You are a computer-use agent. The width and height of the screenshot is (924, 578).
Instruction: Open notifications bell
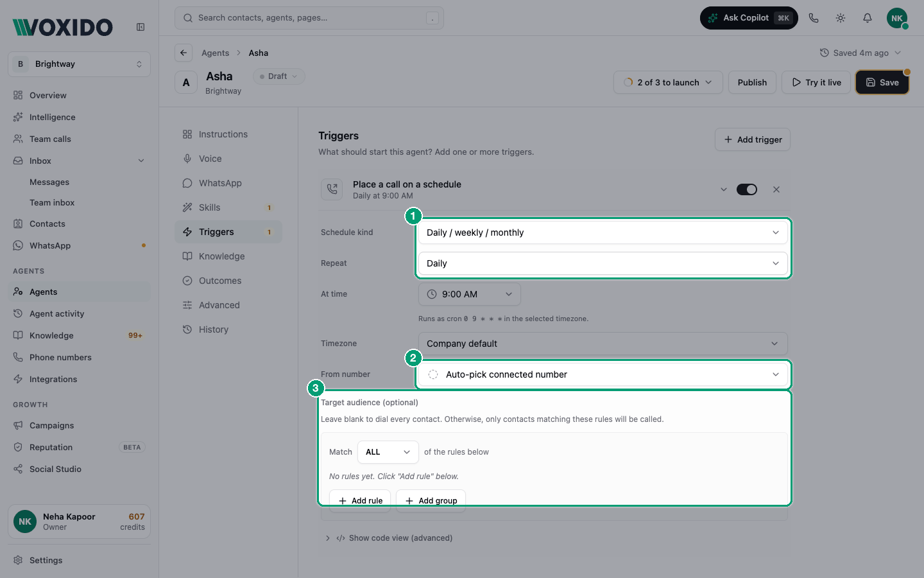pyautogui.click(x=868, y=18)
